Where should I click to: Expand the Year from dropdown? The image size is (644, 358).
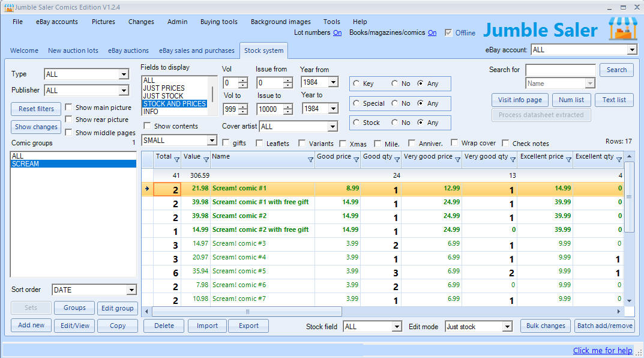click(333, 82)
